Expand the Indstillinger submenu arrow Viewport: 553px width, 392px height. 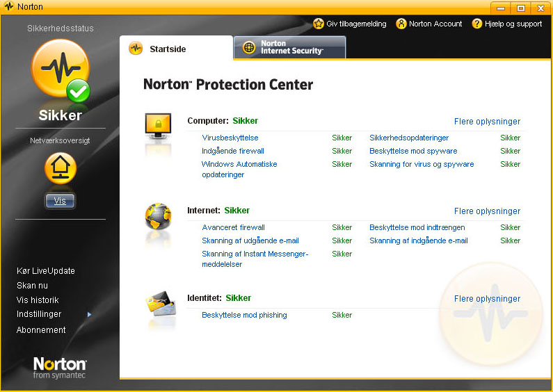click(89, 314)
